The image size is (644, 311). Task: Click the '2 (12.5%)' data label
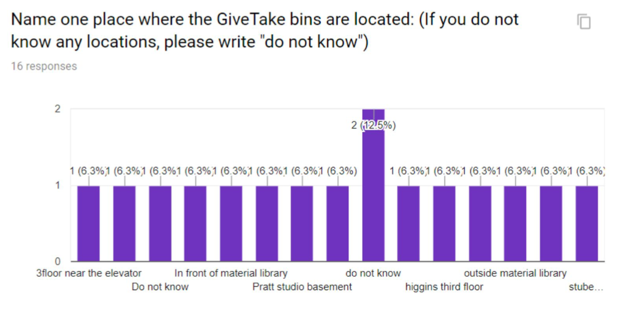click(373, 125)
